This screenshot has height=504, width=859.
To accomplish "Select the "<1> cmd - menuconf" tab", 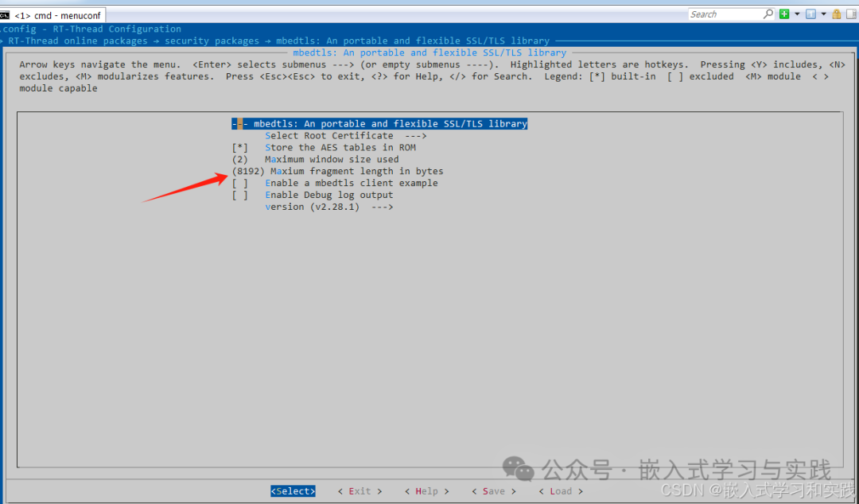I will tap(52, 15).
